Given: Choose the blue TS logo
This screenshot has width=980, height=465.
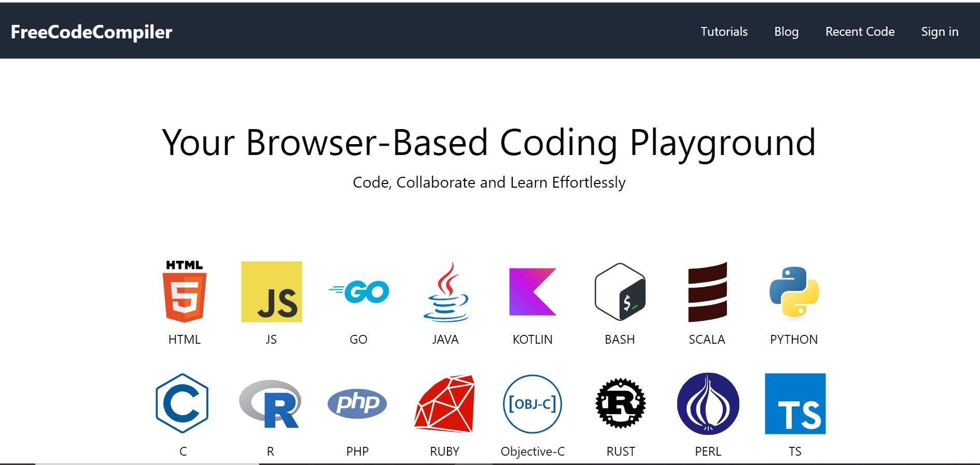Looking at the screenshot, I should 795,403.
